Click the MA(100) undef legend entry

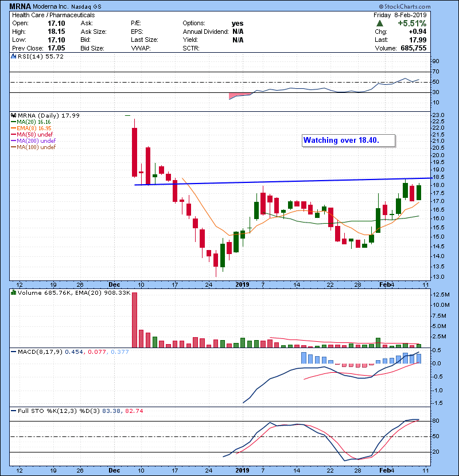point(33,147)
